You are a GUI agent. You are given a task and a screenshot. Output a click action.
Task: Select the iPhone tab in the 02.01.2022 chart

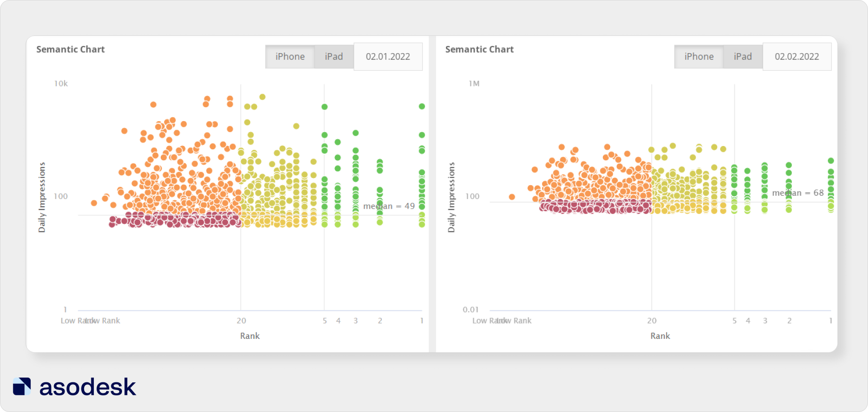[x=290, y=56]
